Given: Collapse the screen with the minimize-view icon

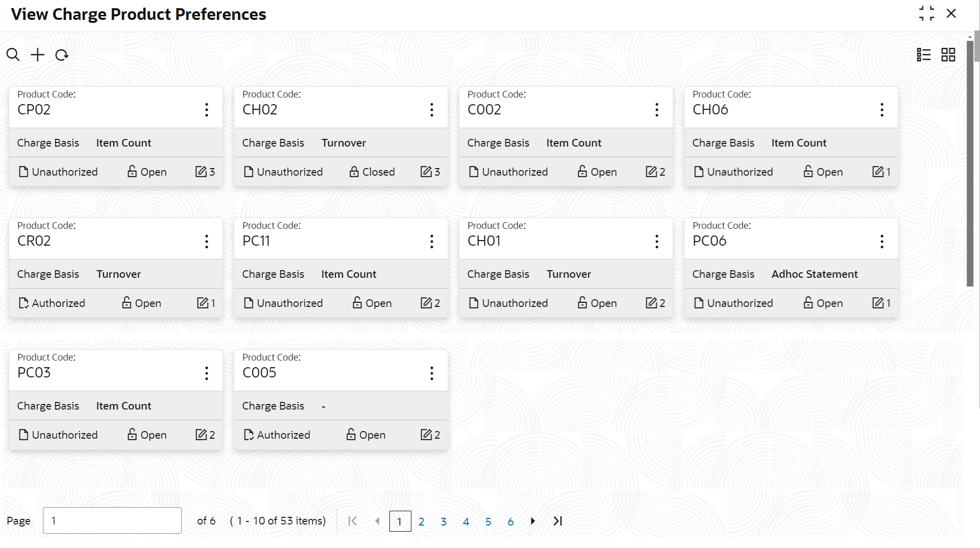Looking at the screenshot, I should coord(926,14).
